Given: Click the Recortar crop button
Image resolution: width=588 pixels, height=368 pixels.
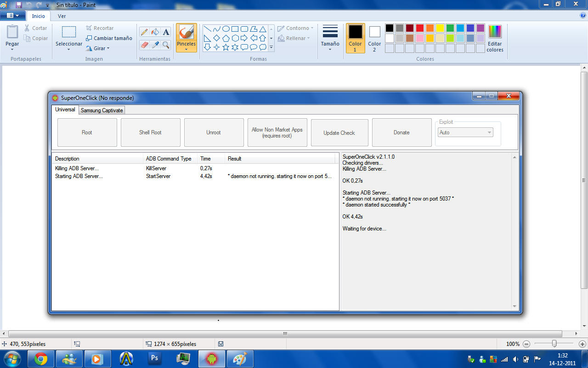Looking at the screenshot, I should [100, 28].
